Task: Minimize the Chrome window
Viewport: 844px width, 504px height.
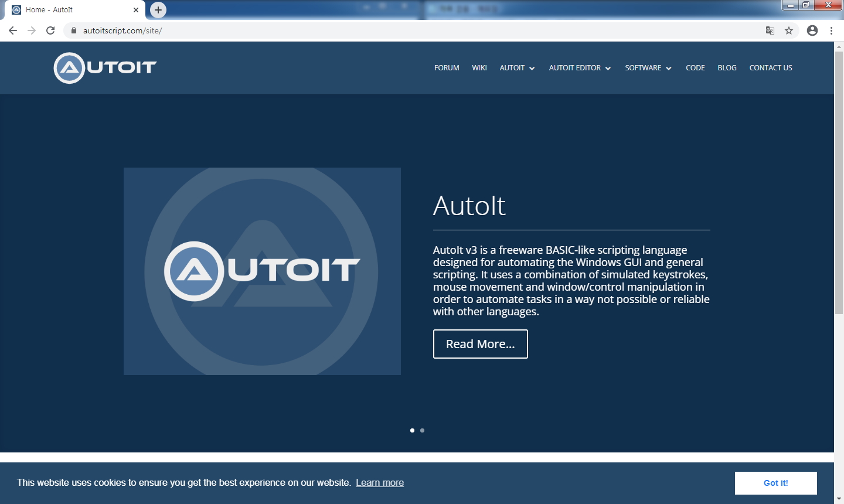Action: pos(790,5)
